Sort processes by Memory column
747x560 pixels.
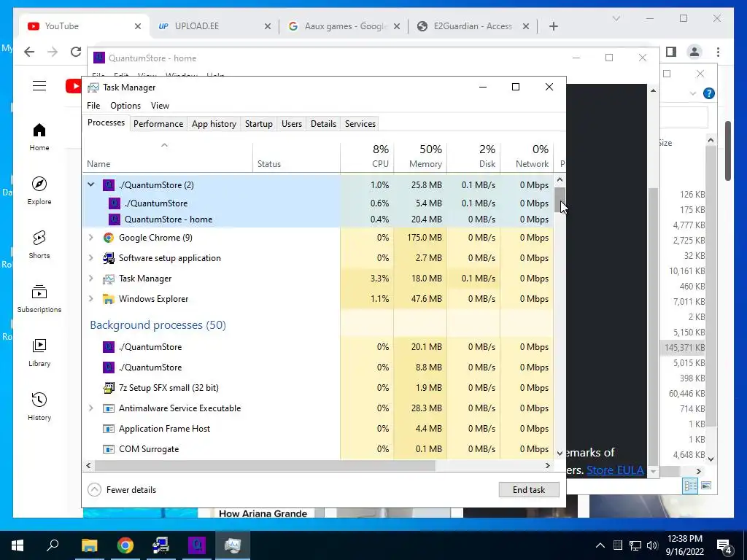click(420, 157)
